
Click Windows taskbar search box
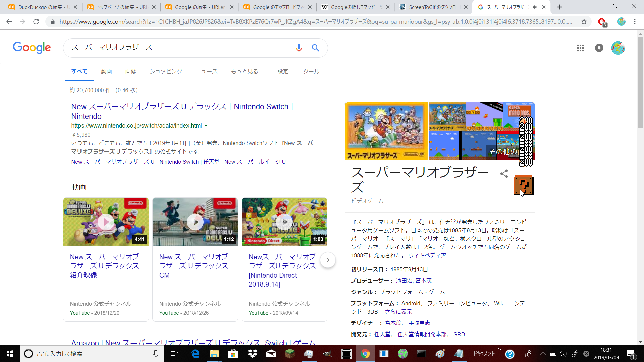click(92, 354)
